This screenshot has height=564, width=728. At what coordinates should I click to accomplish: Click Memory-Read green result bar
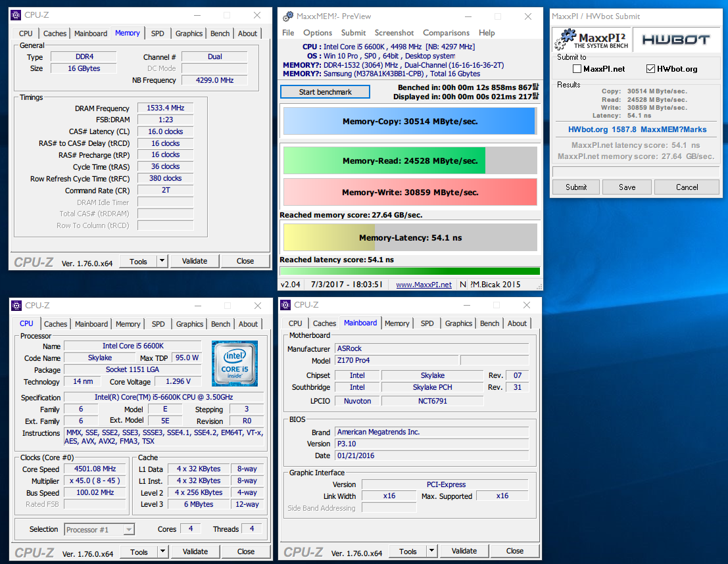[x=410, y=160]
